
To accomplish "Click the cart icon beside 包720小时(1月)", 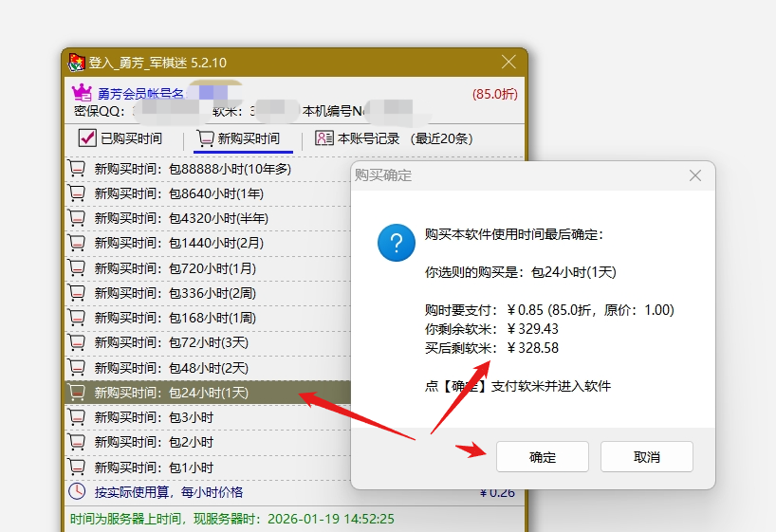I will [x=77, y=268].
